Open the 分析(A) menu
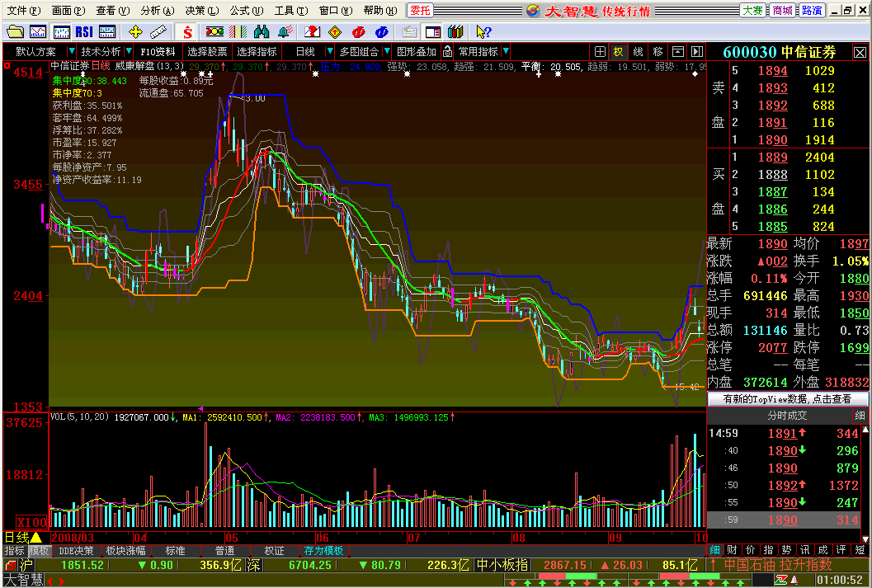The image size is (872, 588). (157, 11)
